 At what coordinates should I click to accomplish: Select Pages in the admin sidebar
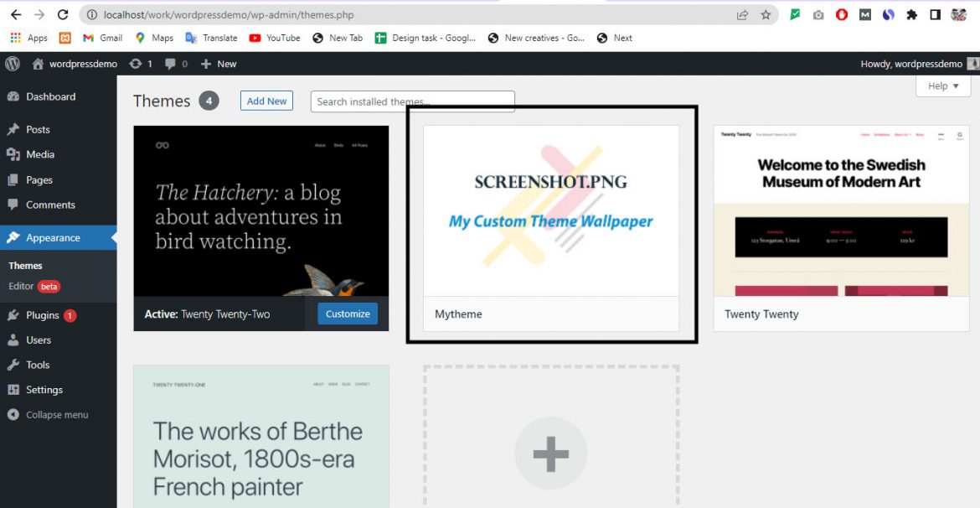pos(14,179)
